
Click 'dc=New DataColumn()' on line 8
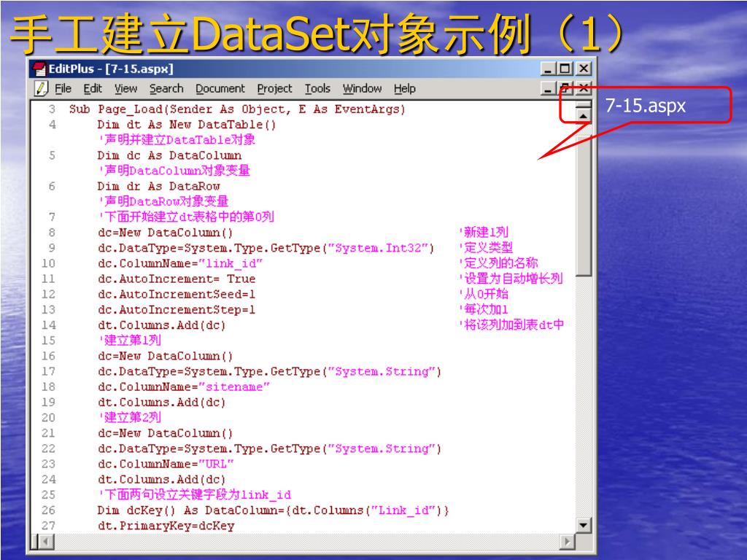(x=166, y=233)
